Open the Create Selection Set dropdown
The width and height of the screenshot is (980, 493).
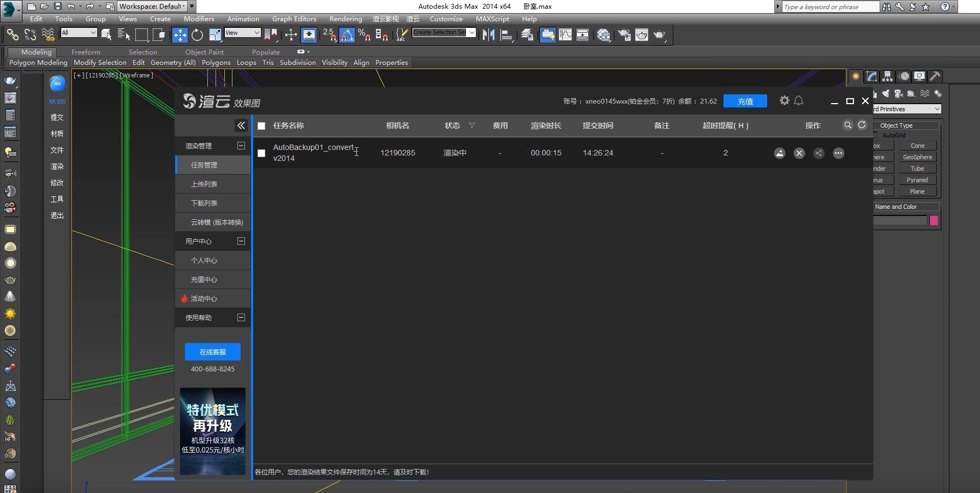[444, 33]
